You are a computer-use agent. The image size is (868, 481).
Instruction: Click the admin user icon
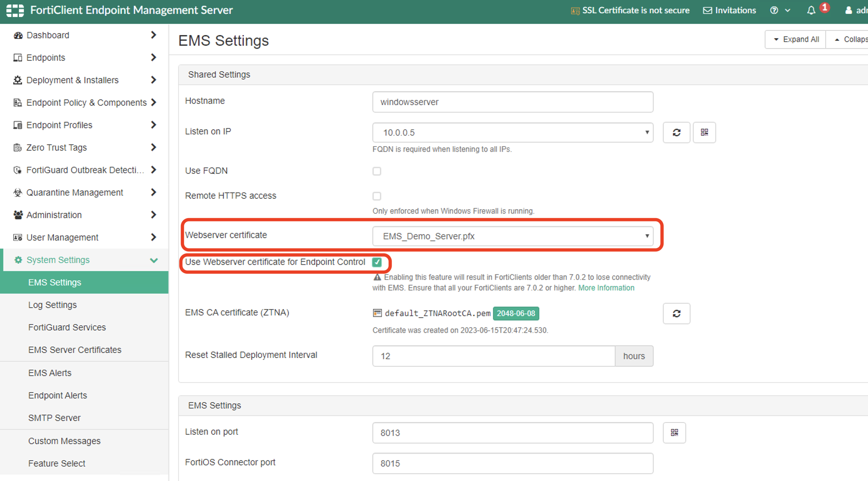[848, 10]
